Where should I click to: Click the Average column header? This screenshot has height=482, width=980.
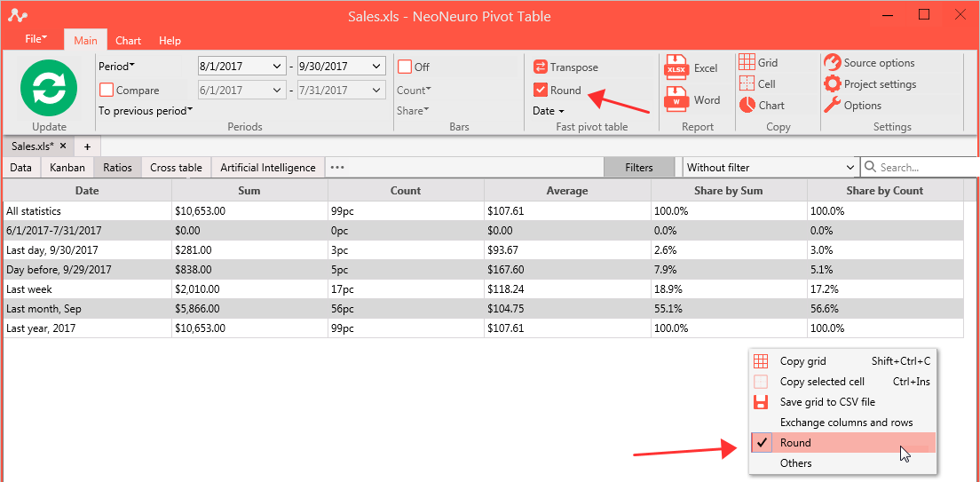click(567, 191)
